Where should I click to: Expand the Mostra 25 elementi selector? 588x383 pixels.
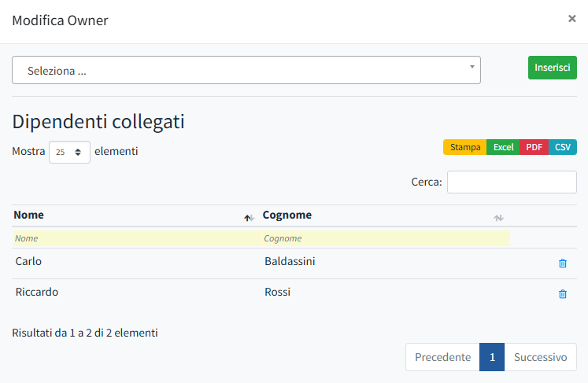click(69, 152)
